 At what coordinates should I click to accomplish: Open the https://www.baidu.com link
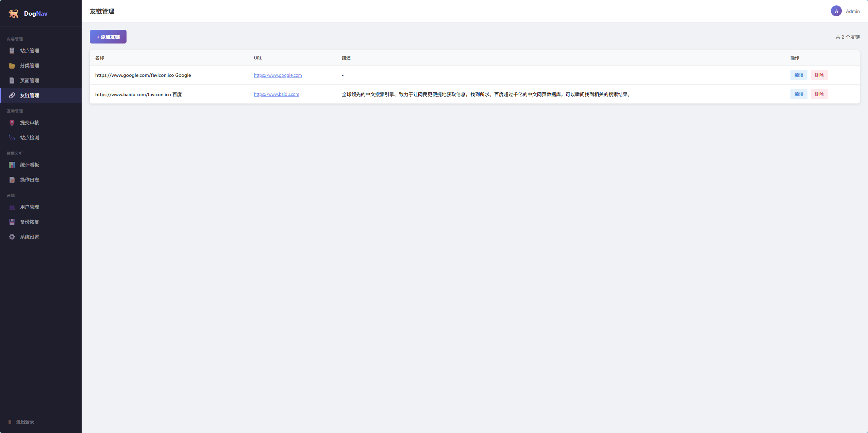tap(277, 94)
